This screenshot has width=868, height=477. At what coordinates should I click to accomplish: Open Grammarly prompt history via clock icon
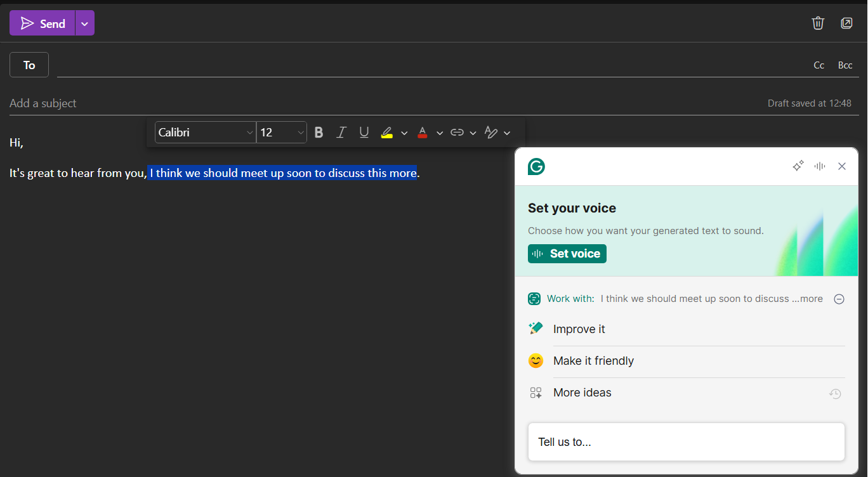(835, 393)
